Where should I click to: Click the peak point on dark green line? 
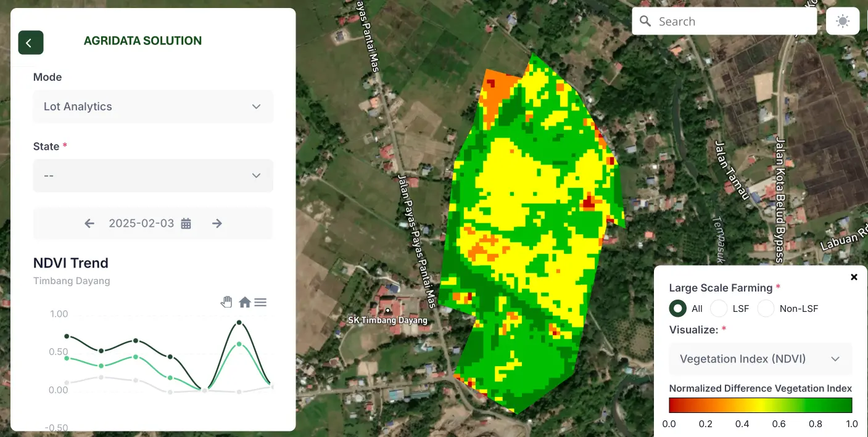pyautogui.click(x=239, y=322)
